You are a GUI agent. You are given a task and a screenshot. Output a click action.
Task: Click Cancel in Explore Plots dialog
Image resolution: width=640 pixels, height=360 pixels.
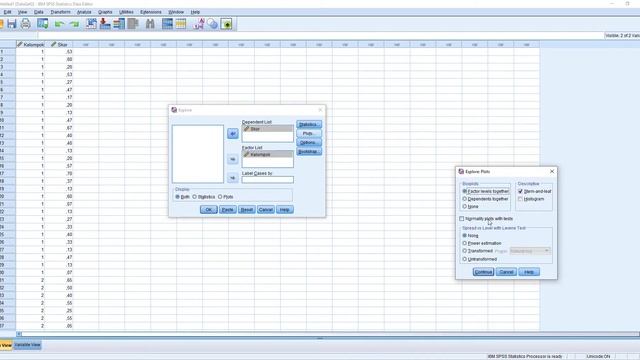click(506, 272)
